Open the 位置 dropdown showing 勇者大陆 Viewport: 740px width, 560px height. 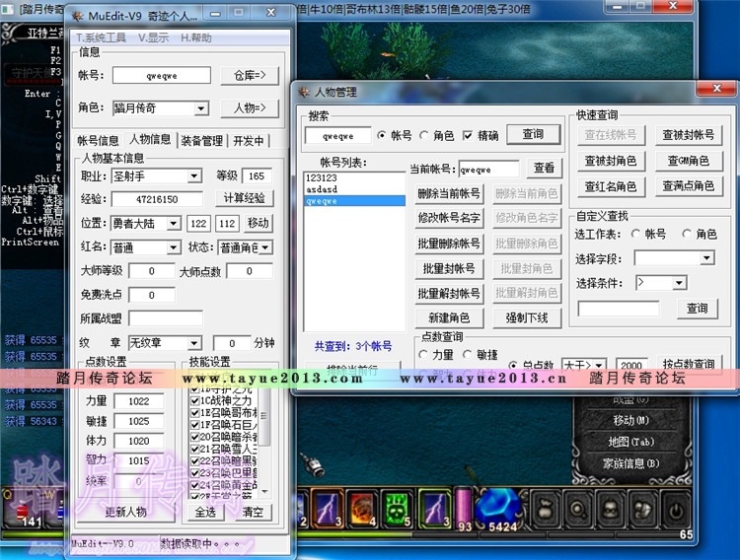coord(174,223)
